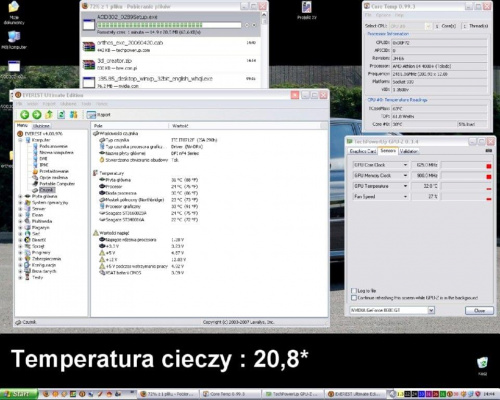Click GPU-Z screenshot camera icon

489,151
